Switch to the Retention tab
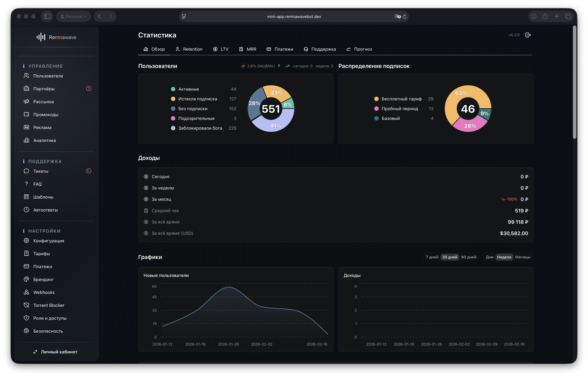The image size is (588, 377). pos(189,49)
